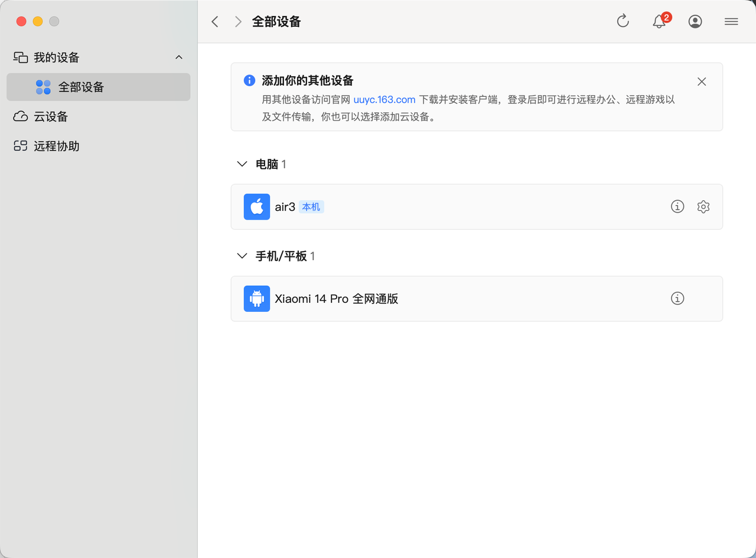
Task: Collapse the 我的设备 section
Action: pyautogui.click(x=179, y=57)
